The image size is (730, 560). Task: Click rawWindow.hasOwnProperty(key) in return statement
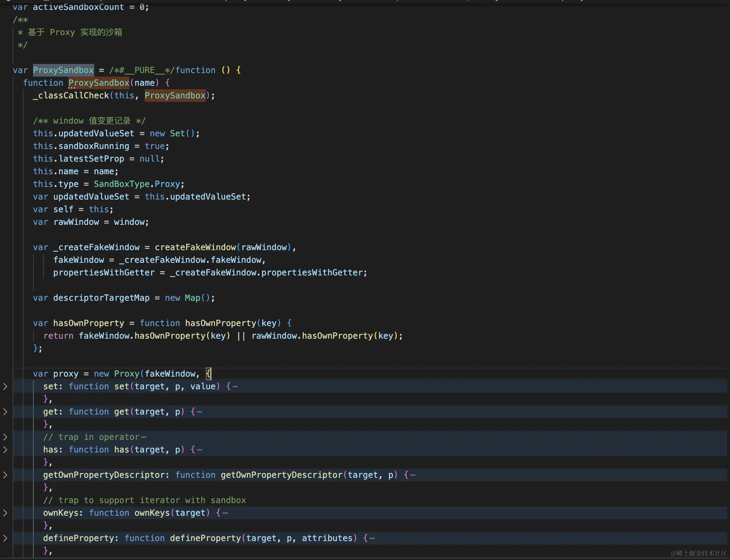click(x=325, y=336)
